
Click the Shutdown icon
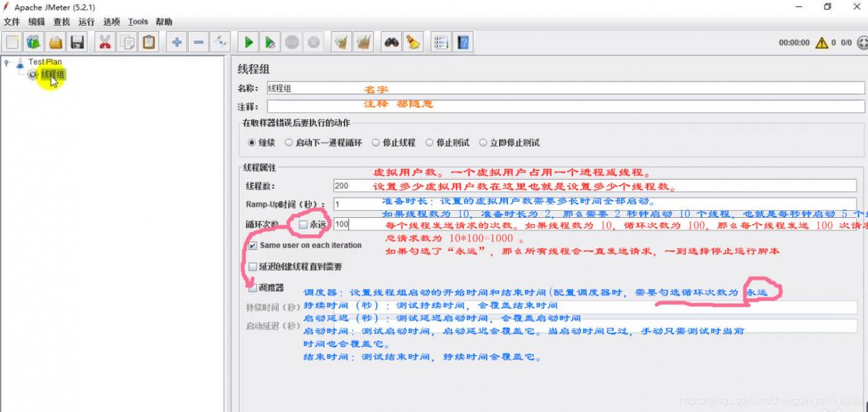tap(313, 42)
